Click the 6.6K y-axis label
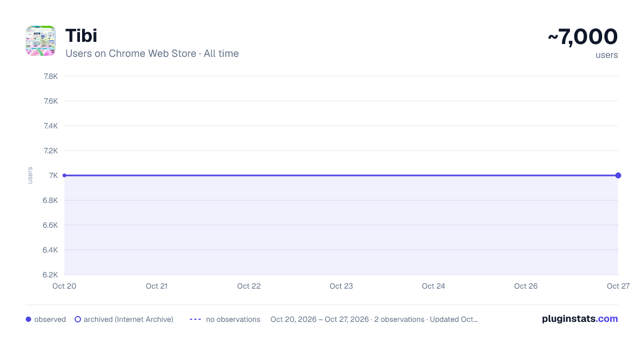Screen dimensions: 644x338 click(50, 225)
